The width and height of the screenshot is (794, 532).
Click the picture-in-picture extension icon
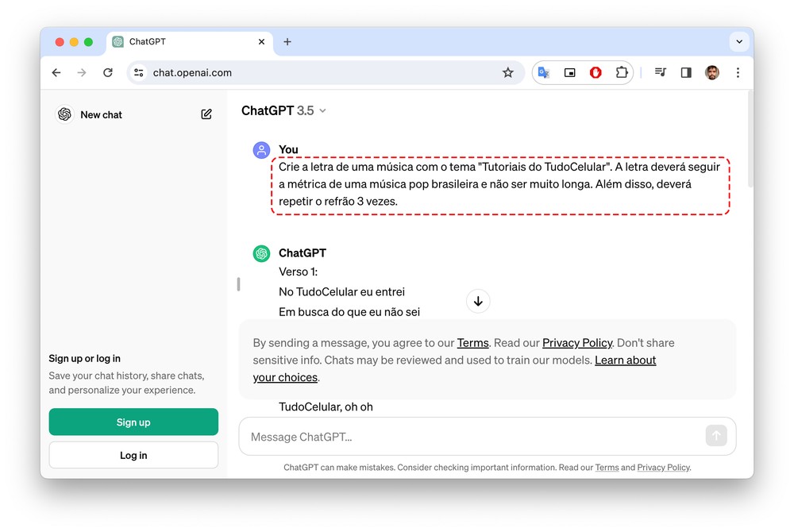569,73
